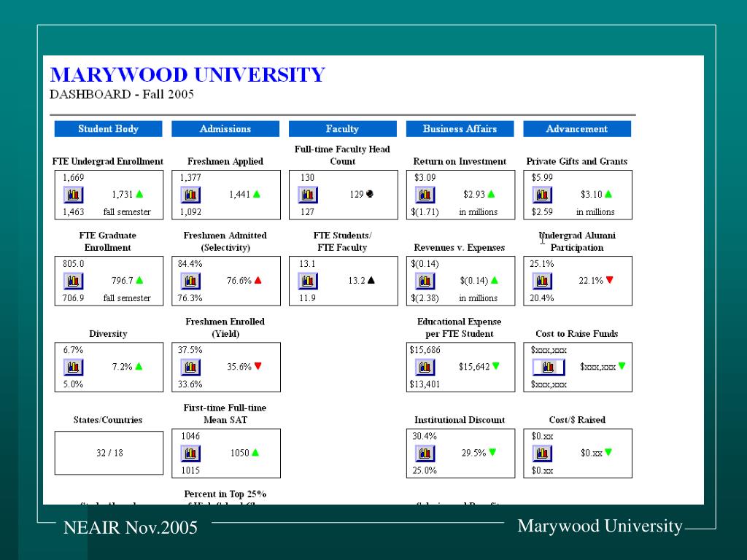The width and height of the screenshot is (747, 560).
Task: Click black triangle beside 13.2
Action: (371, 280)
